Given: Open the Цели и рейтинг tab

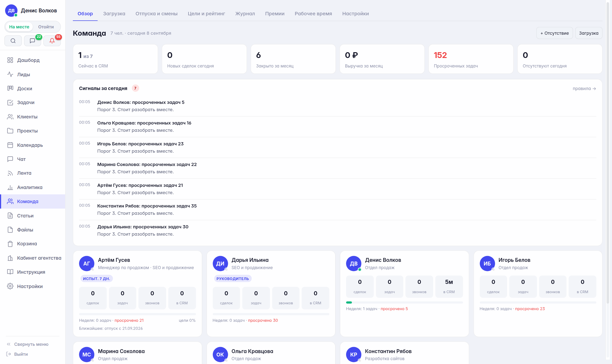Looking at the screenshot, I should [x=206, y=14].
